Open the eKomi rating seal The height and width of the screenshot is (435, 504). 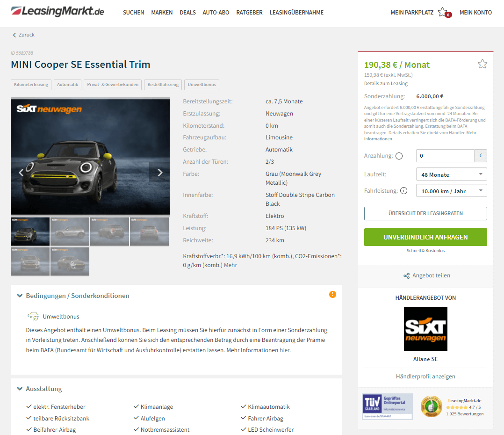point(432,406)
